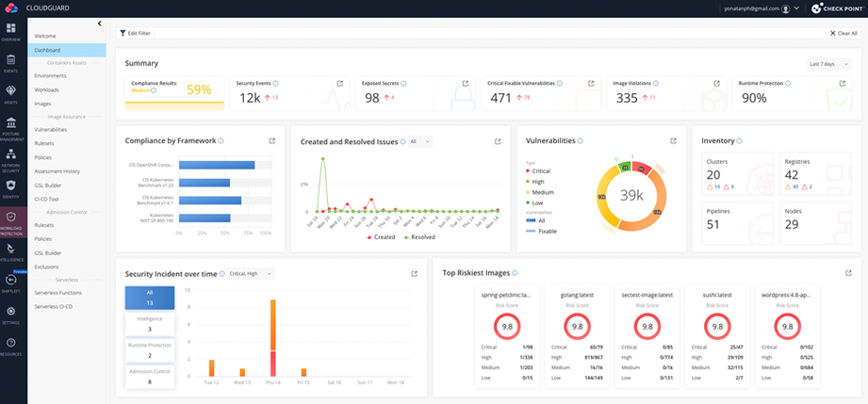Click the Kubernetes NIST.SP.800-190 compliance bar

tap(205, 218)
